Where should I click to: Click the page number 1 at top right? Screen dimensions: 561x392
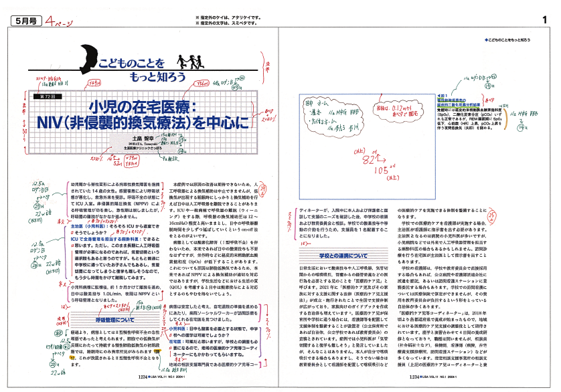548,21
